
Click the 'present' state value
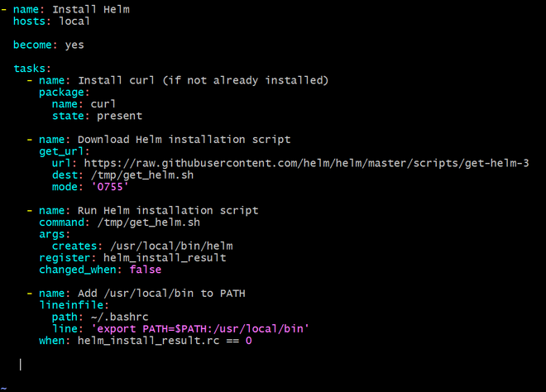coord(119,117)
